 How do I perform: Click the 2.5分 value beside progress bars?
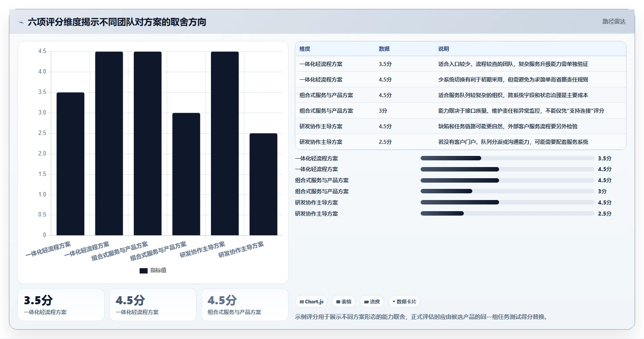point(605,214)
